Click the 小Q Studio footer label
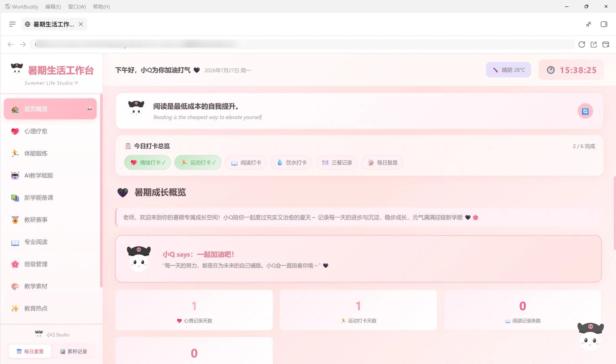Screen dimensions: 616x364 [58, 335]
